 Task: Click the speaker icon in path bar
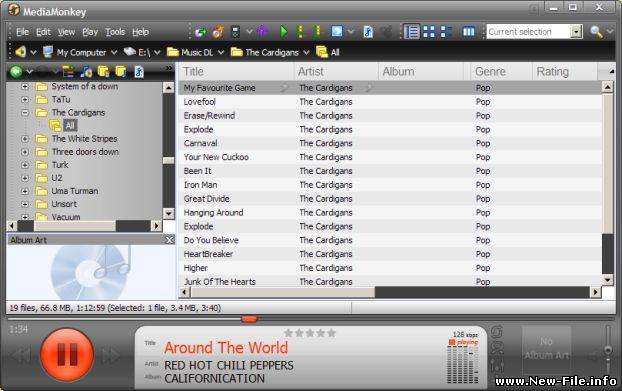point(21,52)
